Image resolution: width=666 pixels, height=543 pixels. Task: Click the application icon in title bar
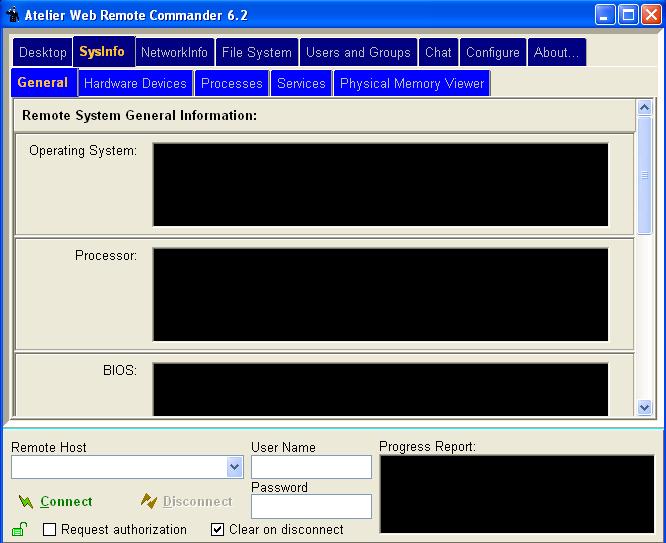[13, 15]
